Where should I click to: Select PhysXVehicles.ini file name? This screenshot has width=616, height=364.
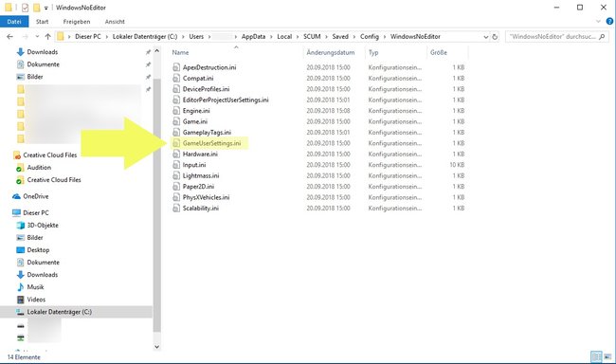206,197
